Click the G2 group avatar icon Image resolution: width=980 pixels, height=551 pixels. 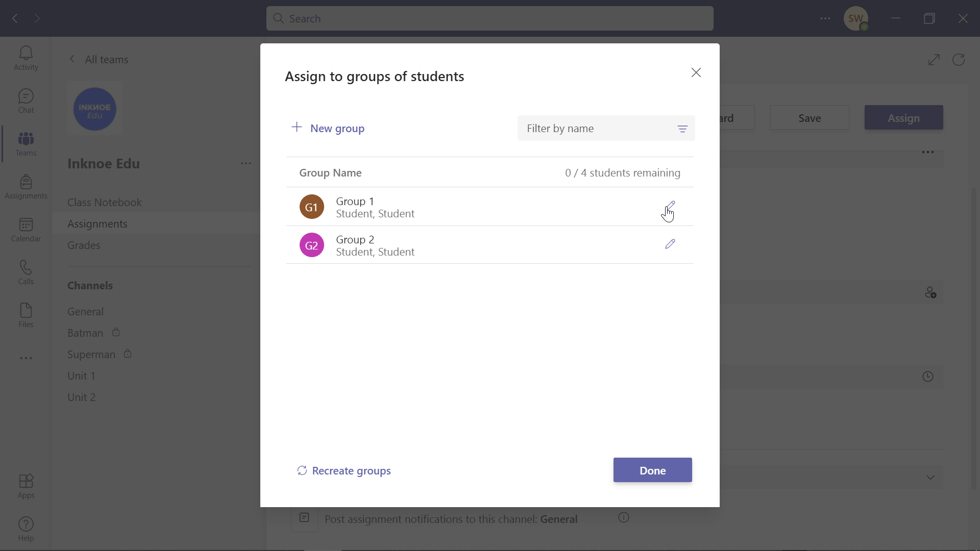312,245
